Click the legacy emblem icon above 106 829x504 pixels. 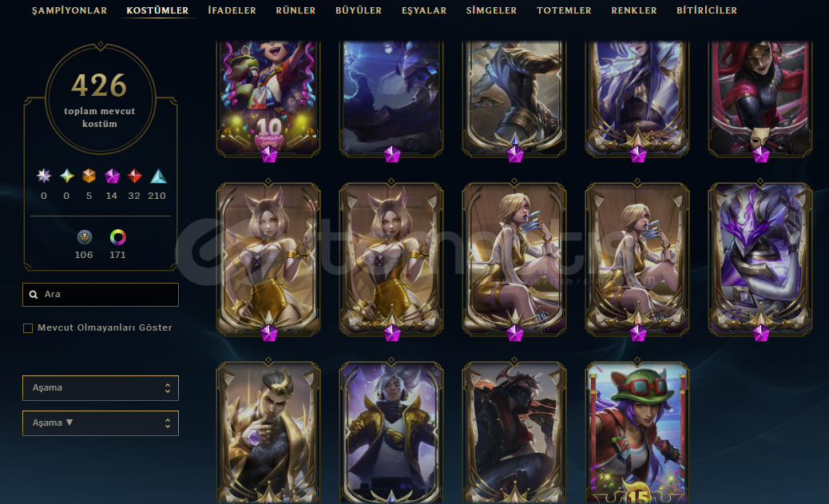[x=84, y=237]
